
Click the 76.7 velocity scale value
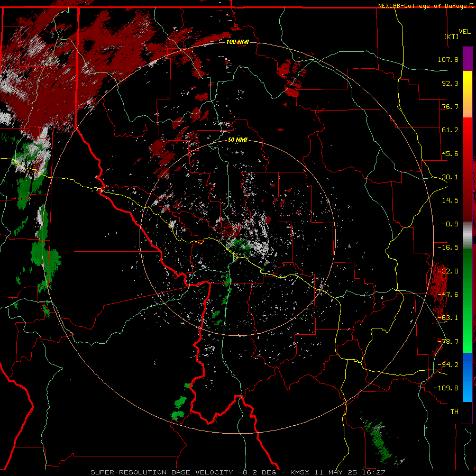[x=450, y=106]
